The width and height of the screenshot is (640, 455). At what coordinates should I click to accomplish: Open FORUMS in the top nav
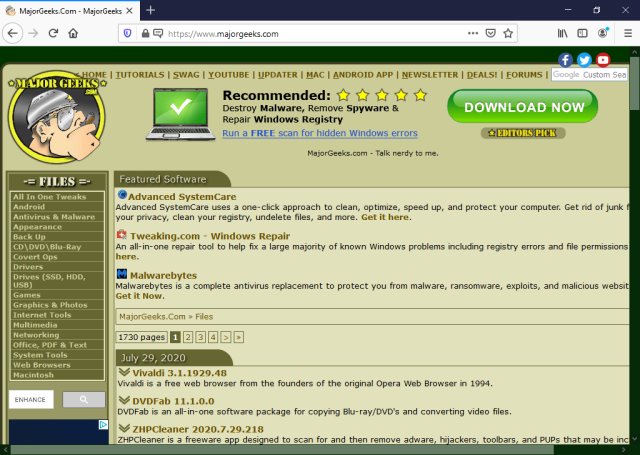point(524,75)
